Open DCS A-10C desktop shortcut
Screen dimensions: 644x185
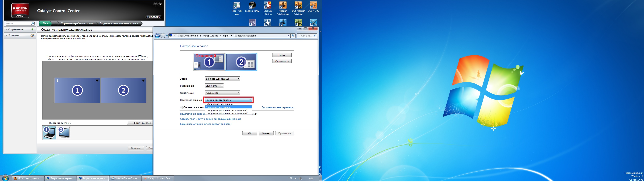coord(314,7)
